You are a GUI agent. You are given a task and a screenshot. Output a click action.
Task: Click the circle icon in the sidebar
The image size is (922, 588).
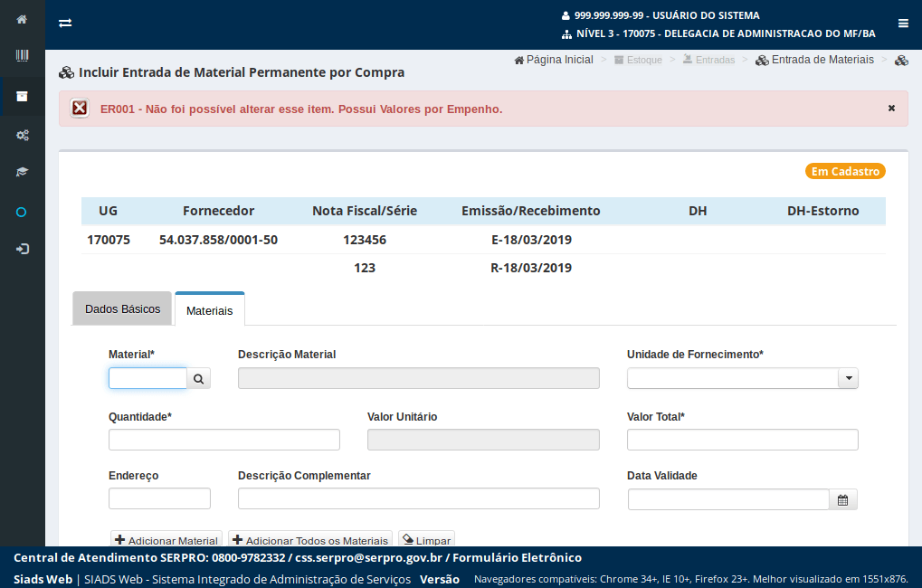point(22,212)
